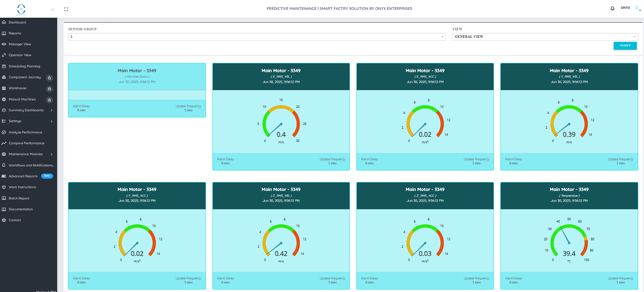Click the Temperature gauge showing 39.4

click(569, 240)
